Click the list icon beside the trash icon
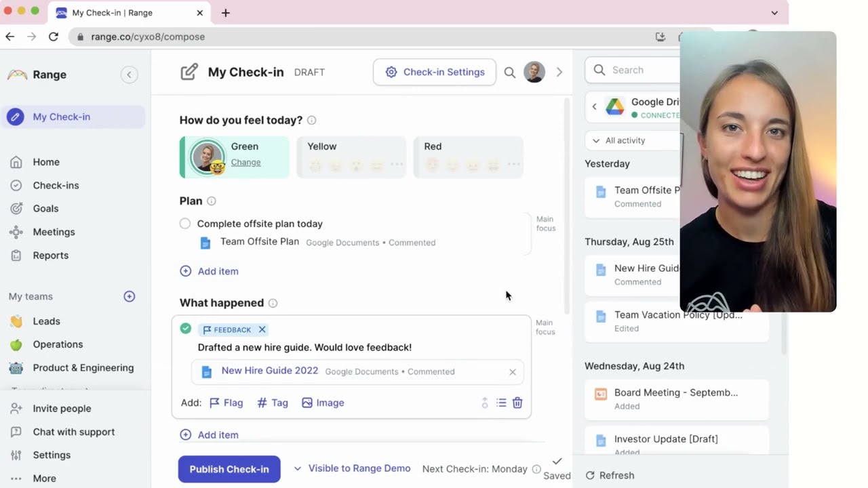The height and width of the screenshot is (488, 868). point(501,403)
